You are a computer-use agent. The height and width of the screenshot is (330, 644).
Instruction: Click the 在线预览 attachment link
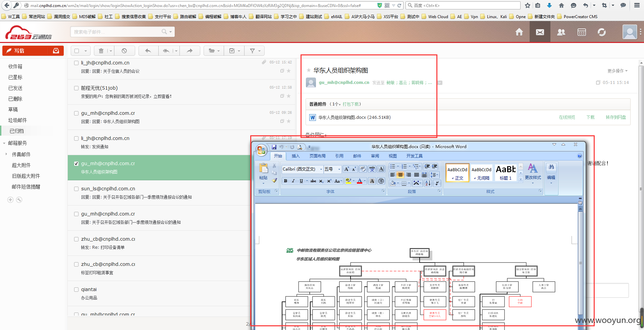[567, 117]
